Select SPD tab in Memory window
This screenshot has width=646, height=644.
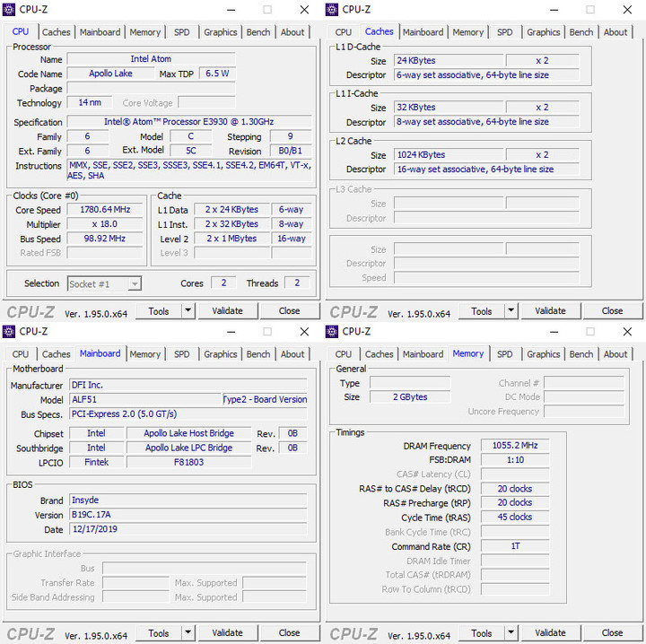point(504,354)
